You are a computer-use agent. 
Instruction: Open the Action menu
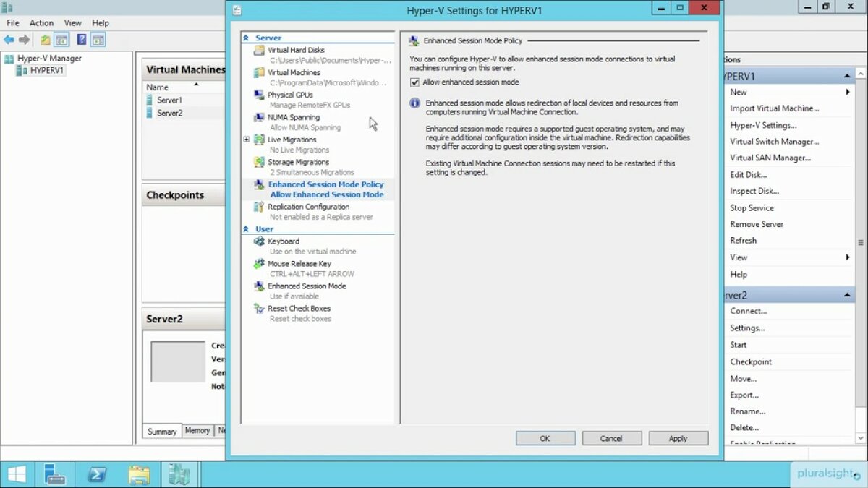[41, 23]
